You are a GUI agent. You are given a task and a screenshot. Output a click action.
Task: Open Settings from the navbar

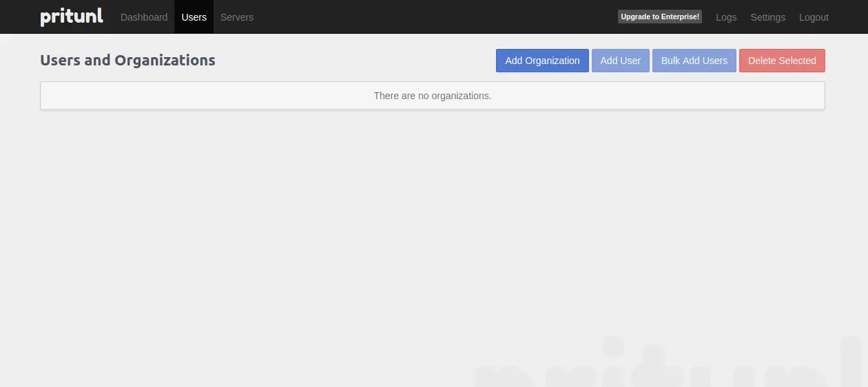[768, 17]
